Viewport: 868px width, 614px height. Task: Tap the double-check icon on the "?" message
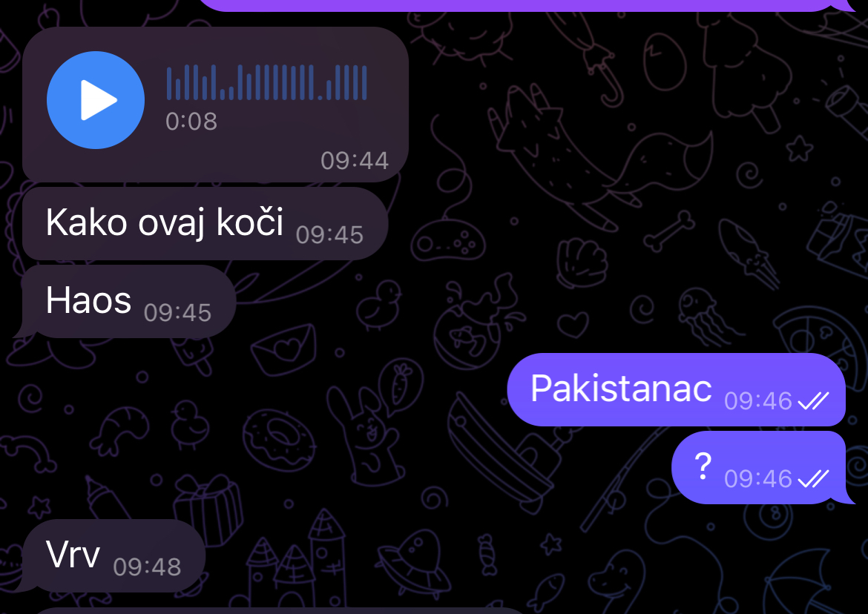[x=812, y=478]
